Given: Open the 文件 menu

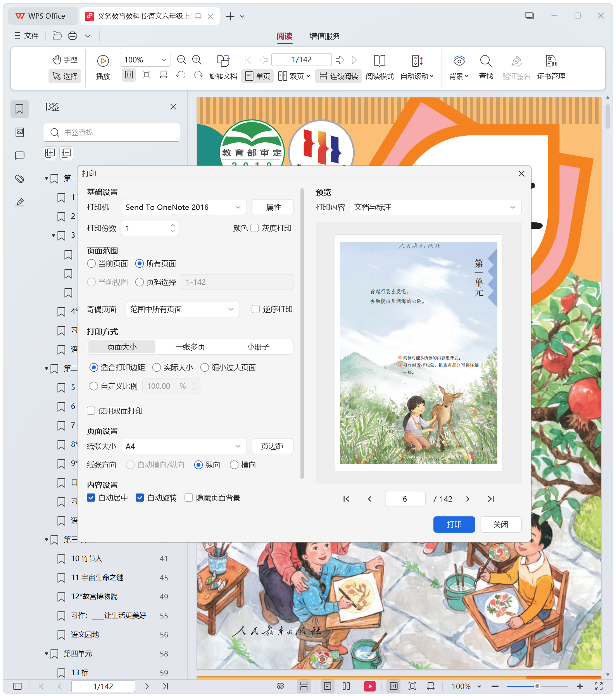Looking at the screenshot, I should coord(26,36).
